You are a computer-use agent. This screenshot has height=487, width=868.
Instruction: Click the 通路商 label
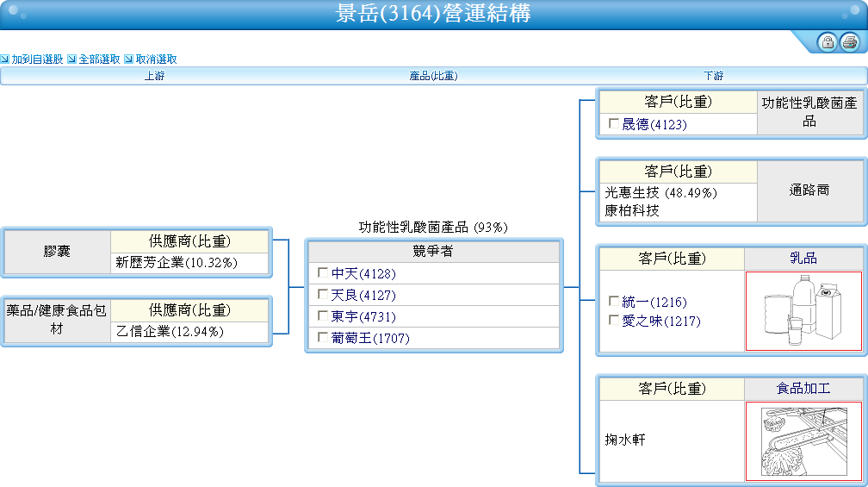[x=809, y=190]
